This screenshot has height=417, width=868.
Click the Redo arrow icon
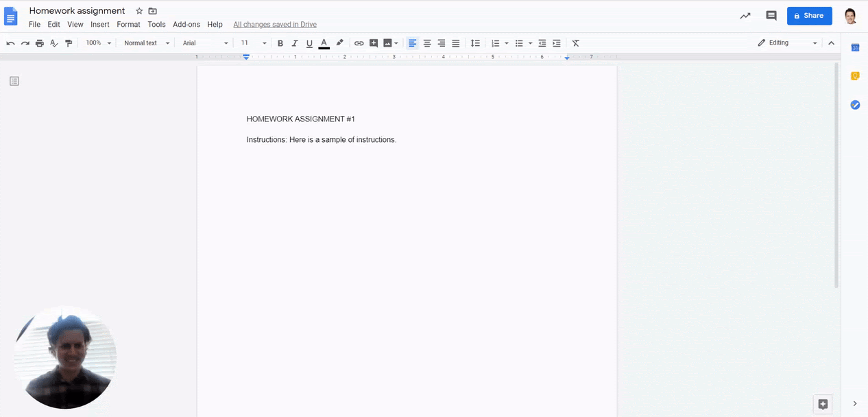25,43
